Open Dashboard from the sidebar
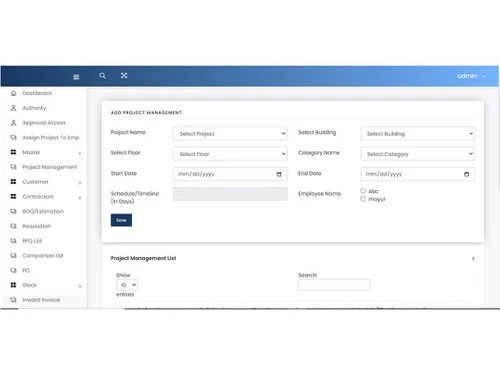 (x=37, y=93)
